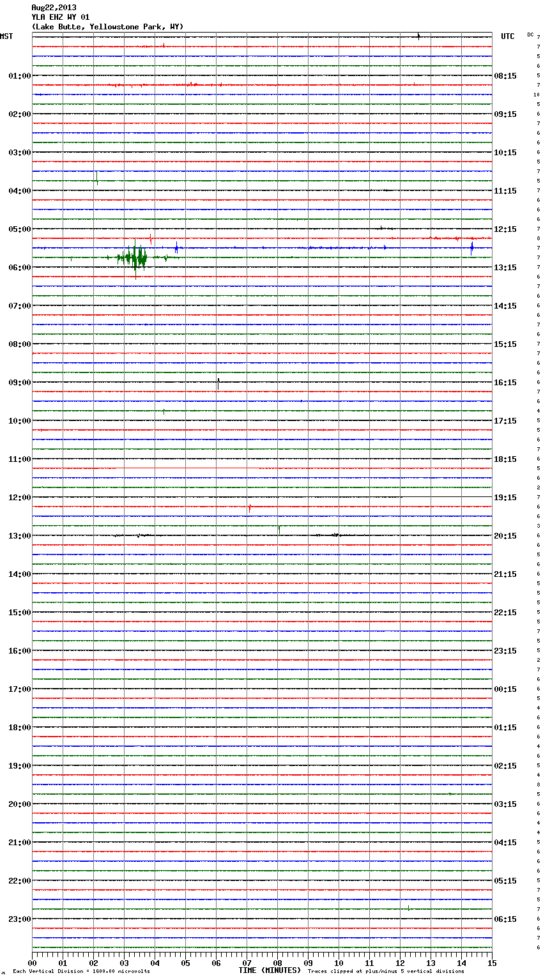Click the 19:15 UTC row label
This screenshot has height=980, width=543.
(x=505, y=498)
